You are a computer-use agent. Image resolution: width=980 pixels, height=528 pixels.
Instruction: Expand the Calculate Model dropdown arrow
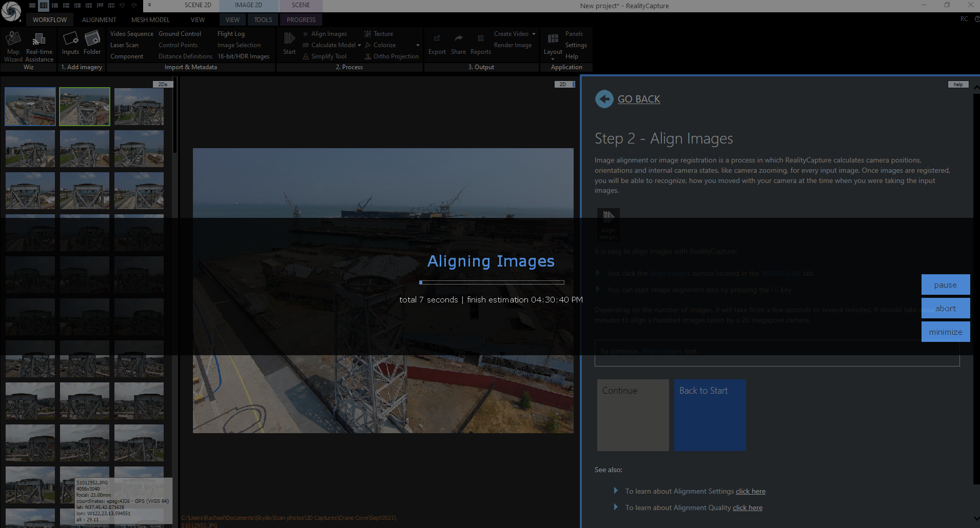pyautogui.click(x=359, y=45)
